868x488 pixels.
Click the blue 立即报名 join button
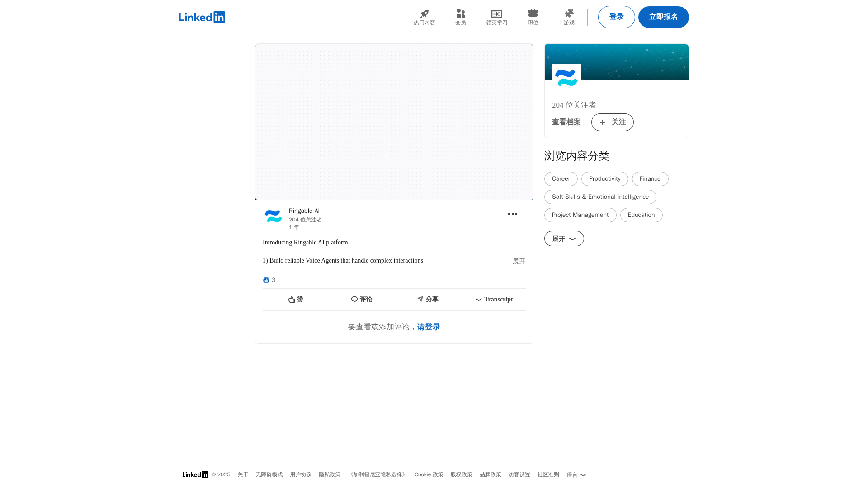[x=663, y=17]
